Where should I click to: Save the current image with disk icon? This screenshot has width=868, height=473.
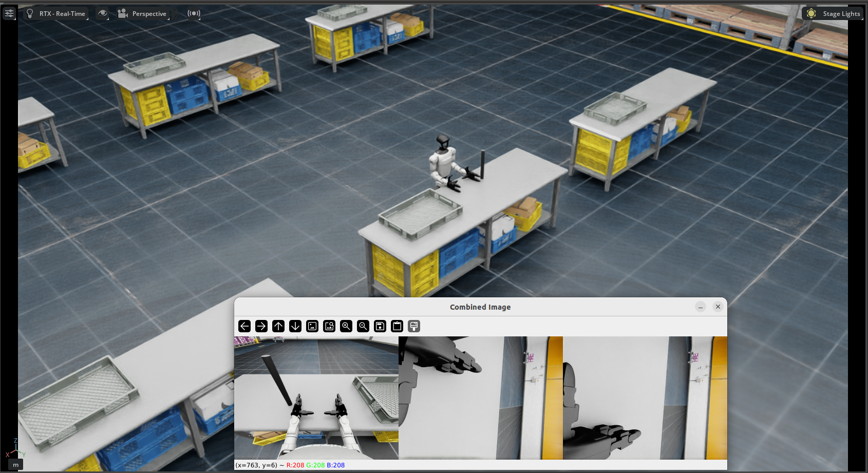click(380, 326)
